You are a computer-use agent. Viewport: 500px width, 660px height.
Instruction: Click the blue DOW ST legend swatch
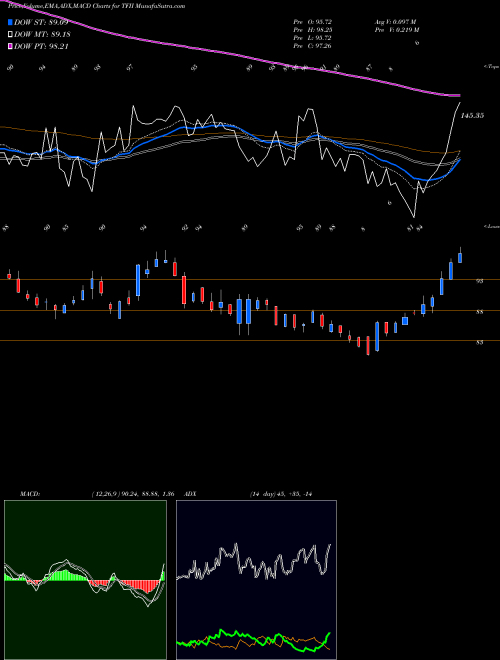tap(10, 22)
